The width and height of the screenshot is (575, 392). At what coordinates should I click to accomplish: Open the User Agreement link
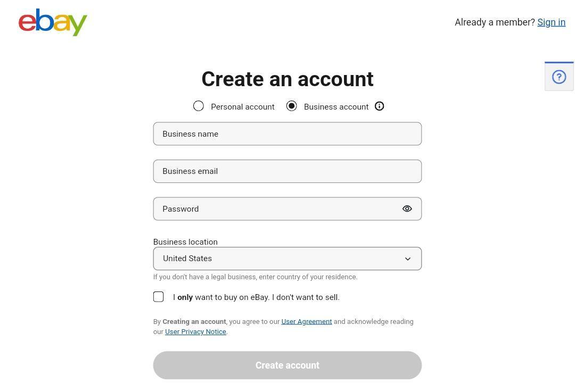click(x=306, y=322)
